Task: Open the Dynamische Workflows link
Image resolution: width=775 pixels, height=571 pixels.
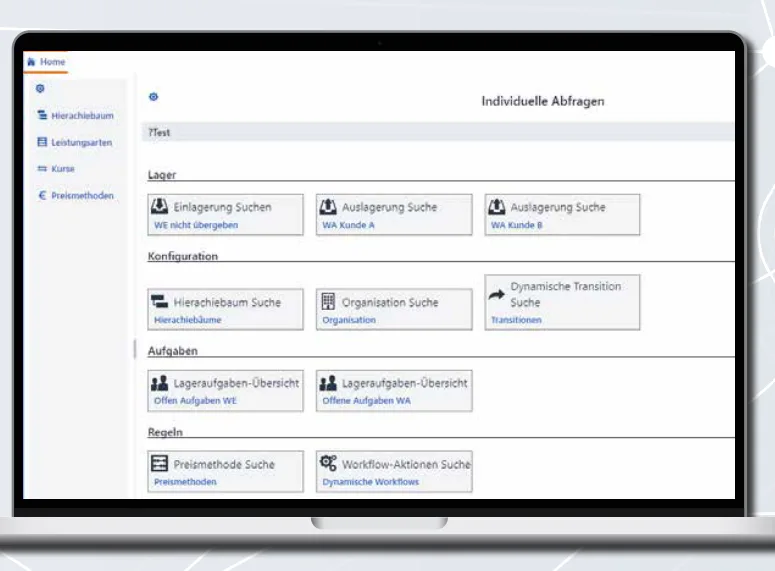Action: (370, 482)
